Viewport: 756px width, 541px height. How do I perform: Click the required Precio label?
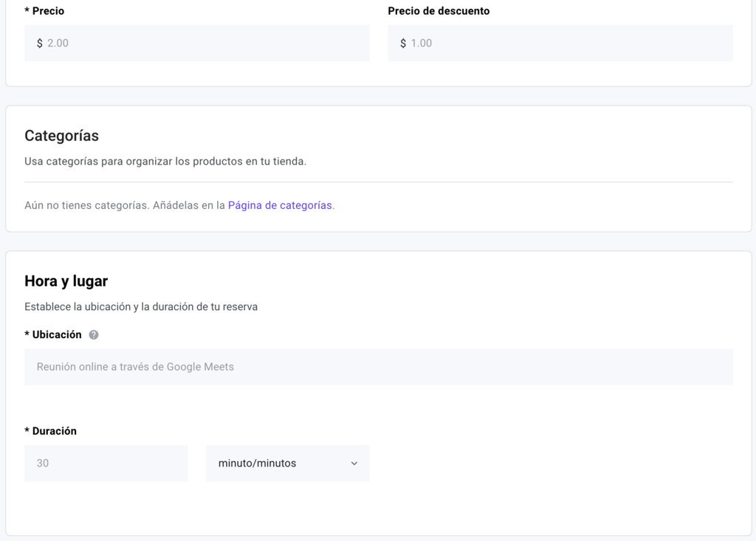[44, 10]
